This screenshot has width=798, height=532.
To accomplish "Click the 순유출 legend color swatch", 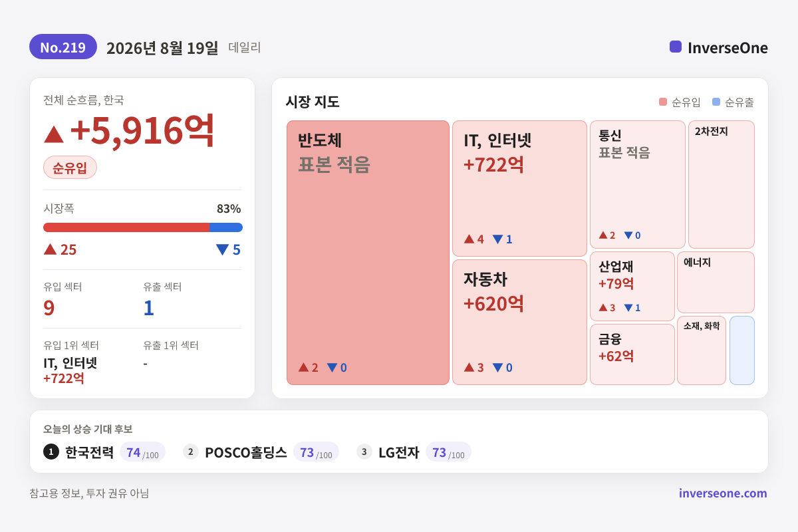I will tap(716, 102).
